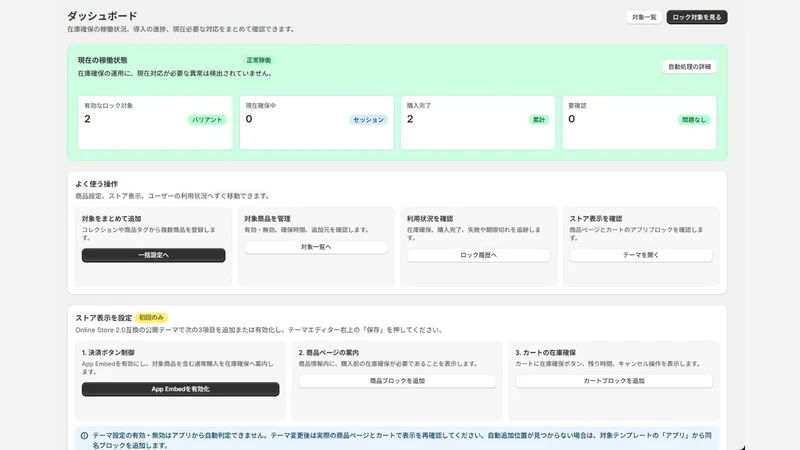Click the ダッシュボード page title
The image size is (800, 450).
102,16
